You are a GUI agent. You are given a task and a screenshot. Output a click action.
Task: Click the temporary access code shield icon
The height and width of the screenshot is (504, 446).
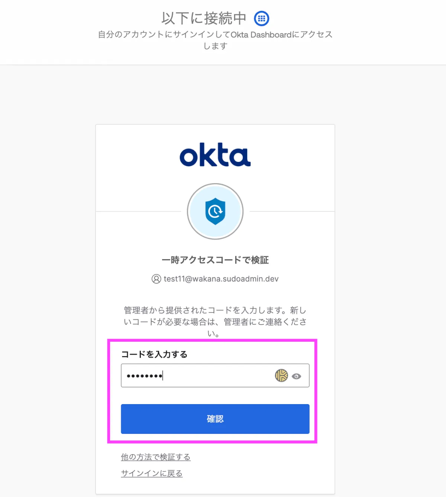click(215, 211)
